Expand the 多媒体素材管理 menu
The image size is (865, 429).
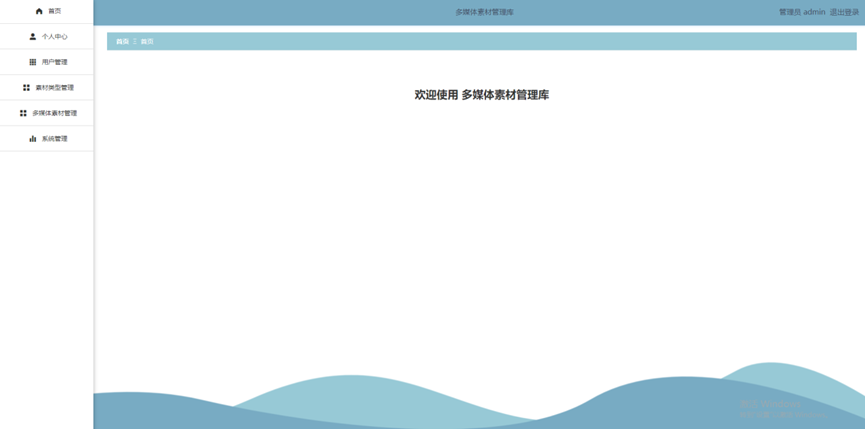(x=46, y=113)
